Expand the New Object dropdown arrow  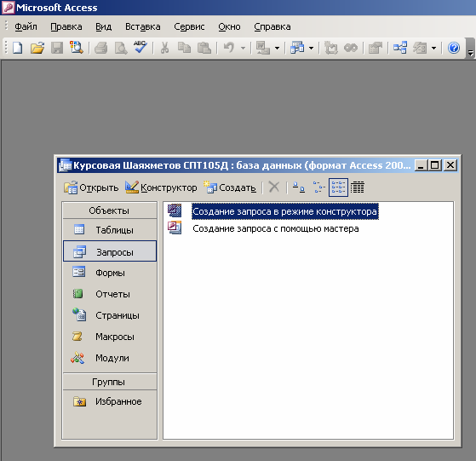click(x=433, y=48)
